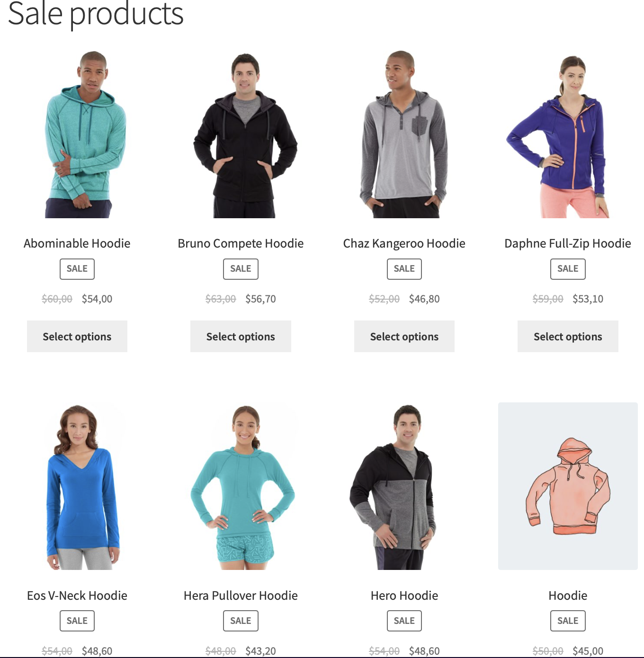Viewport: 644px width, 658px height.
Task: Open the Eos V-Neck Hoodie product image
Action: [x=77, y=486]
